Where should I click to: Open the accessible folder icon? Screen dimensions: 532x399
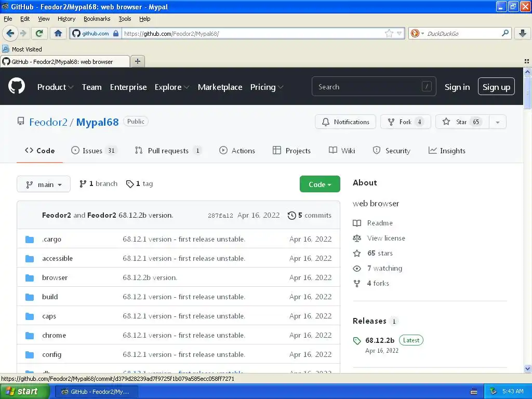[30, 259]
